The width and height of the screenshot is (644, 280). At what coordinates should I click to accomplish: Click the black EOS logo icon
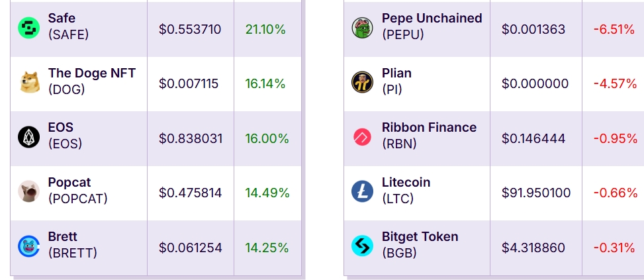click(x=28, y=137)
